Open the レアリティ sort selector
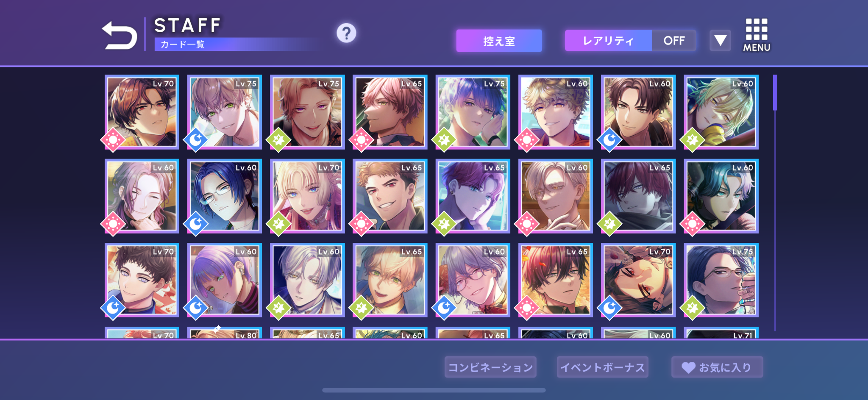The width and height of the screenshot is (868, 400). coord(609,41)
